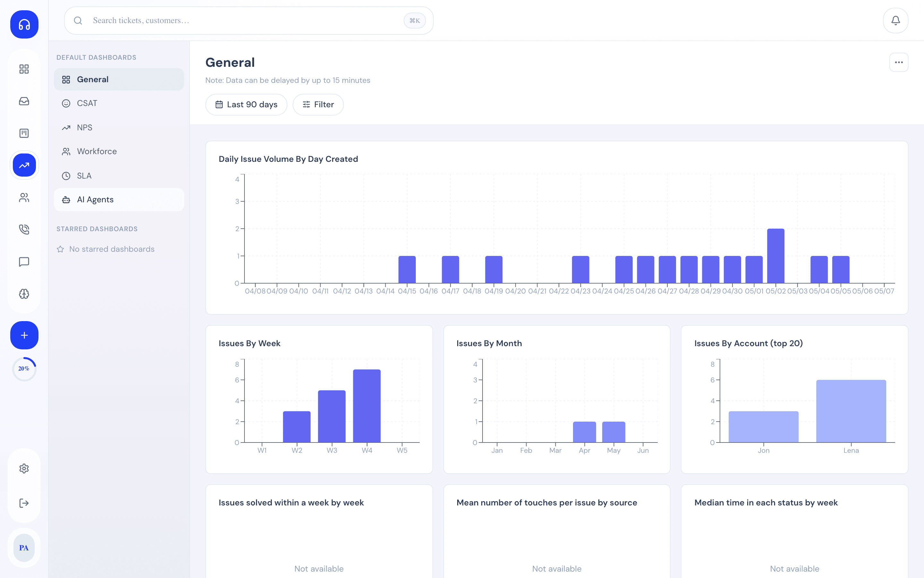Image resolution: width=924 pixels, height=578 pixels.
Task: Click Mean number of touches per issue title
Action: pos(547,503)
